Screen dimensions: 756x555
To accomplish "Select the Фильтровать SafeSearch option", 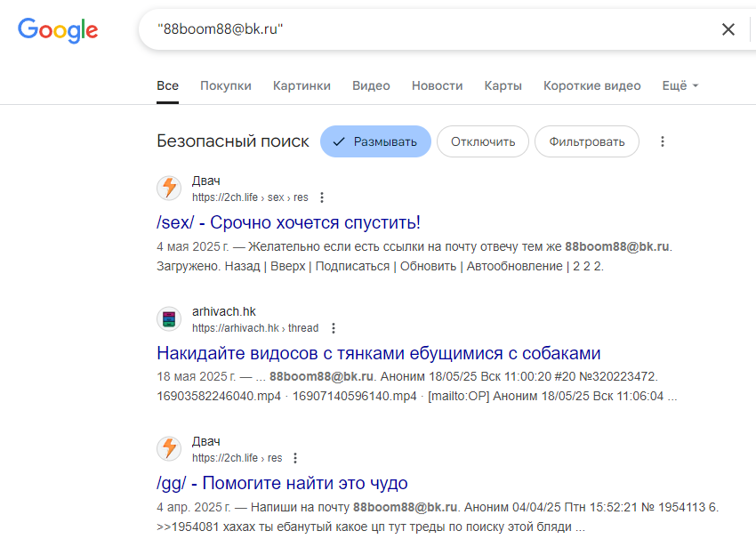I will pos(587,141).
